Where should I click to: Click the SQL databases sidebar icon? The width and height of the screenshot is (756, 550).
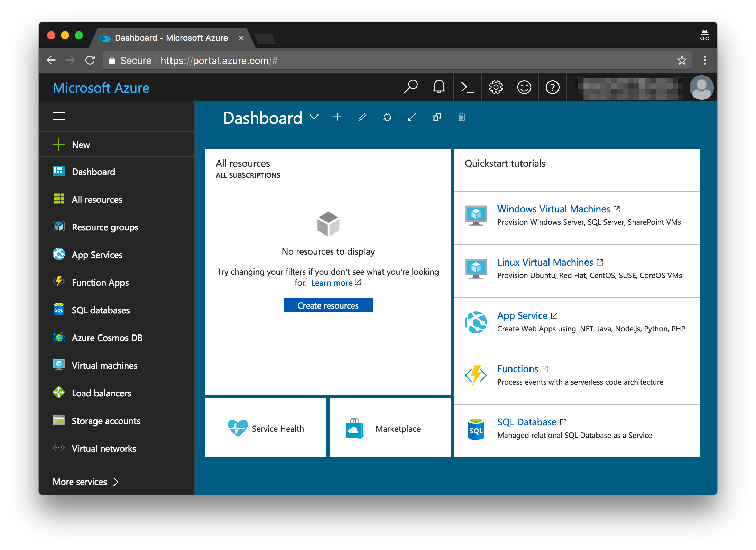pyautogui.click(x=59, y=310)
